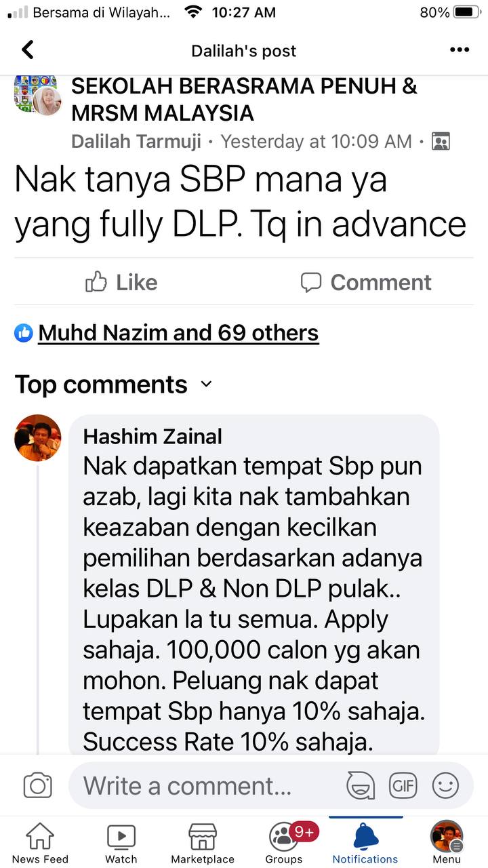Go to the Notifications tab

[x=365, y=844]
